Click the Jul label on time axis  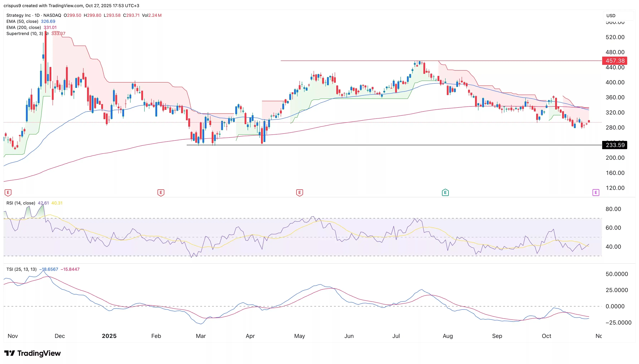click(396, 336)
